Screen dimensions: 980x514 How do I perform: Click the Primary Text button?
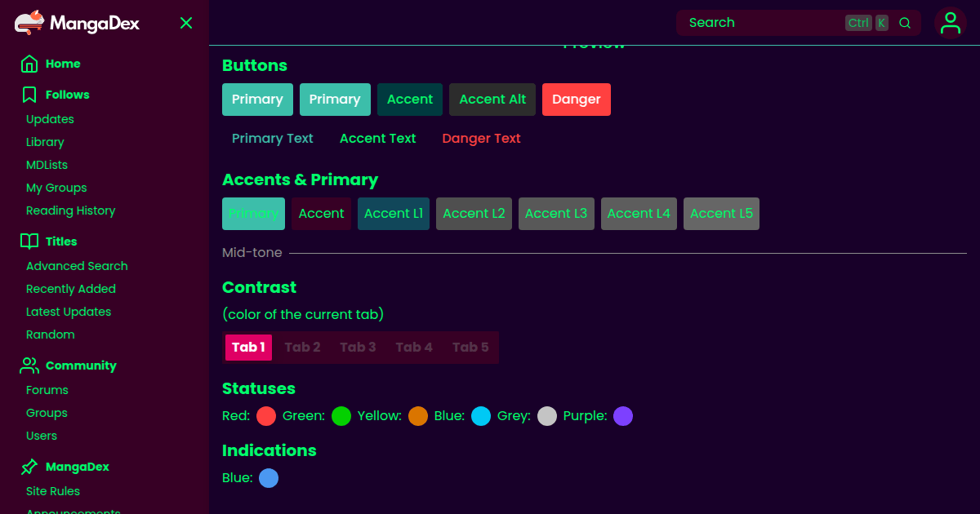pos(273,139)
